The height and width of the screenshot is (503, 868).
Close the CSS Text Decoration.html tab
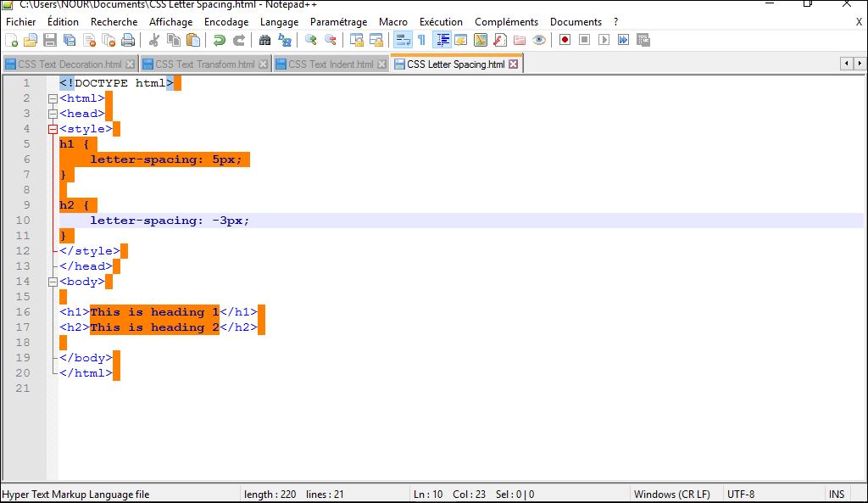(x=130, y=64)
